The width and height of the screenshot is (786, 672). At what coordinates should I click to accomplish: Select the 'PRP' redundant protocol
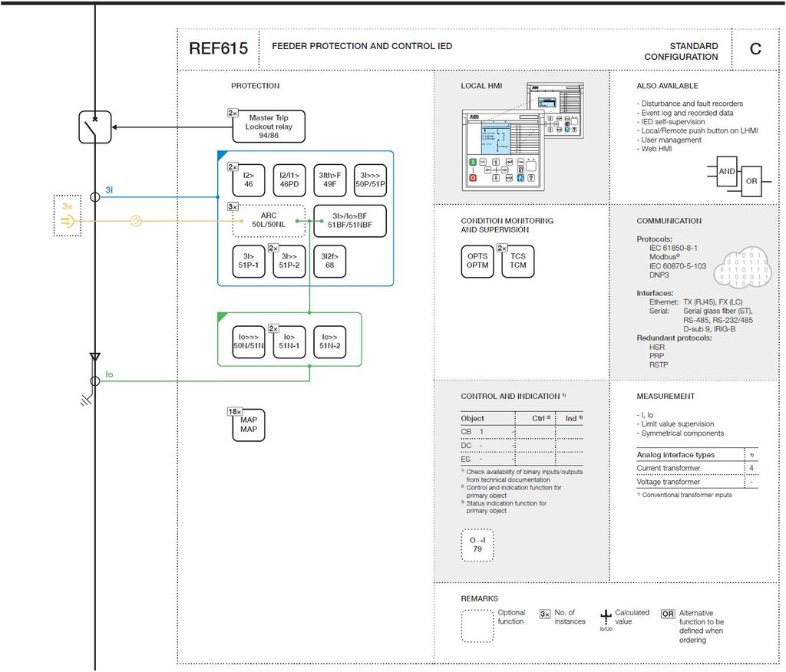point(657,356)
